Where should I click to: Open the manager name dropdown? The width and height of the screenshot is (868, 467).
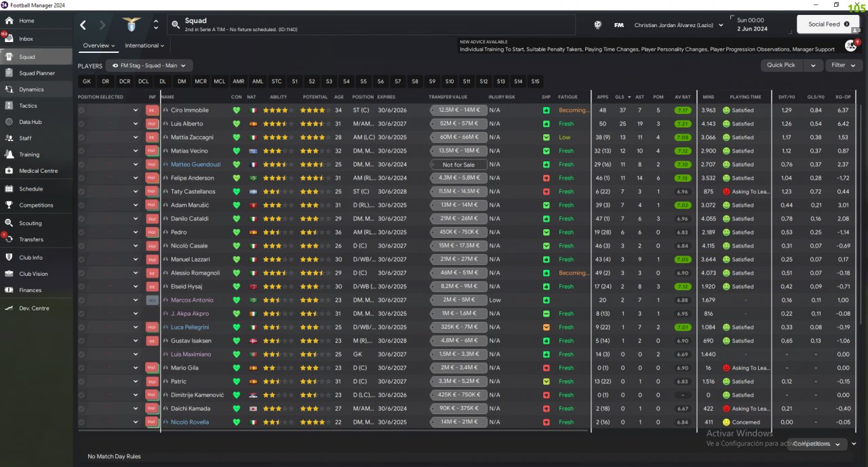(x=678, y=25)
